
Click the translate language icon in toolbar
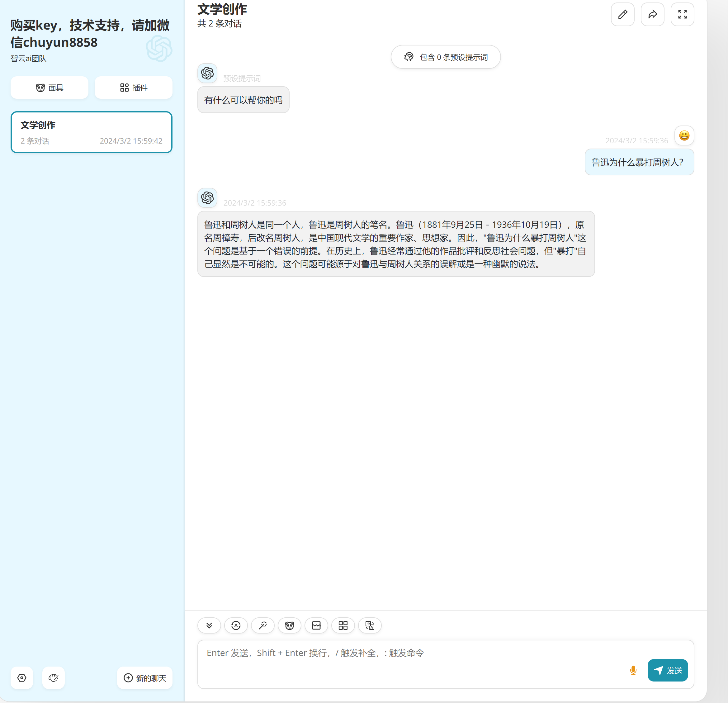[370, 625]
